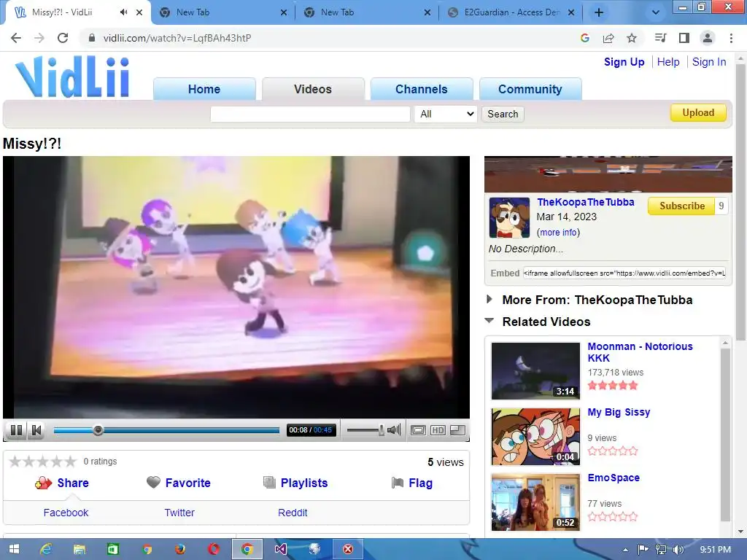Launch Internet Explorer from the taskbar
Image resolution: width=747 pixels, height=560 pixels.
pos(46,549)
